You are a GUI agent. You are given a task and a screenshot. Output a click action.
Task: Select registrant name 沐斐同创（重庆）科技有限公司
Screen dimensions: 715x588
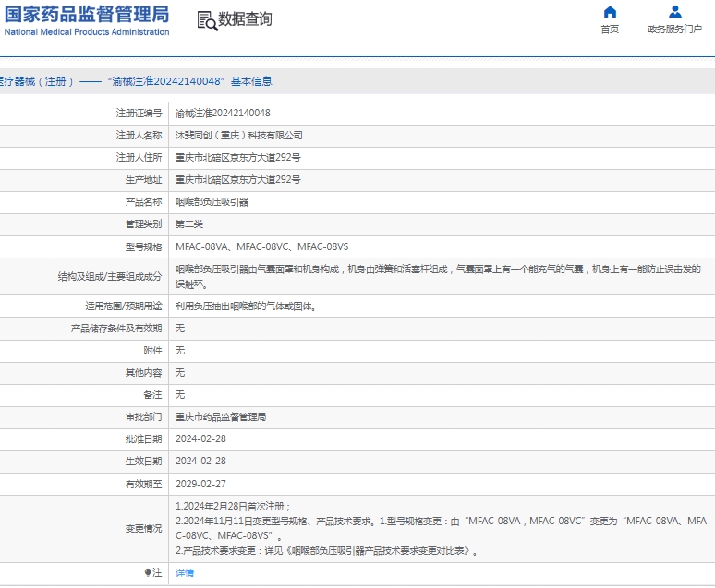[x=239, y=136]
